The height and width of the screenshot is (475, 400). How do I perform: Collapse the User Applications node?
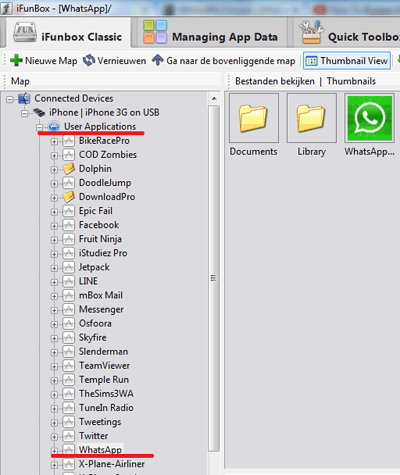pyautogui.click(x=39, y=127)
